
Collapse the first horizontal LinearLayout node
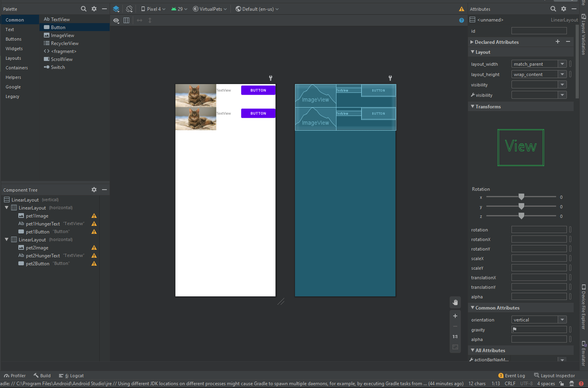pos(7,208)
